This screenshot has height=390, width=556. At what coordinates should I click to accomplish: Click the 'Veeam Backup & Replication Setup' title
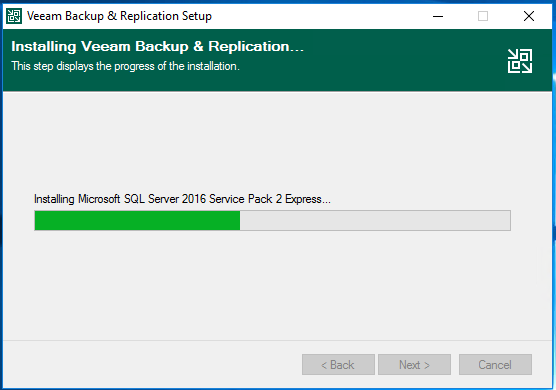tap(119, 16)
